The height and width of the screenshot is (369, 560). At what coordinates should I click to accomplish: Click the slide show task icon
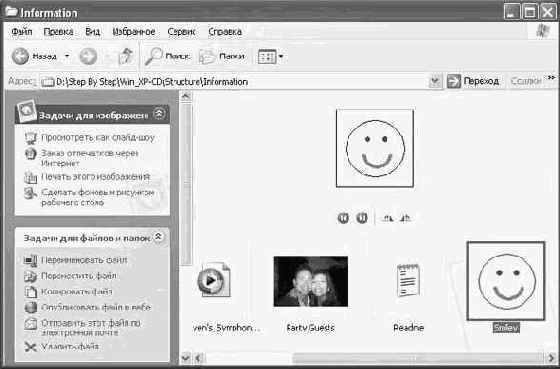(x=31, y=138)
